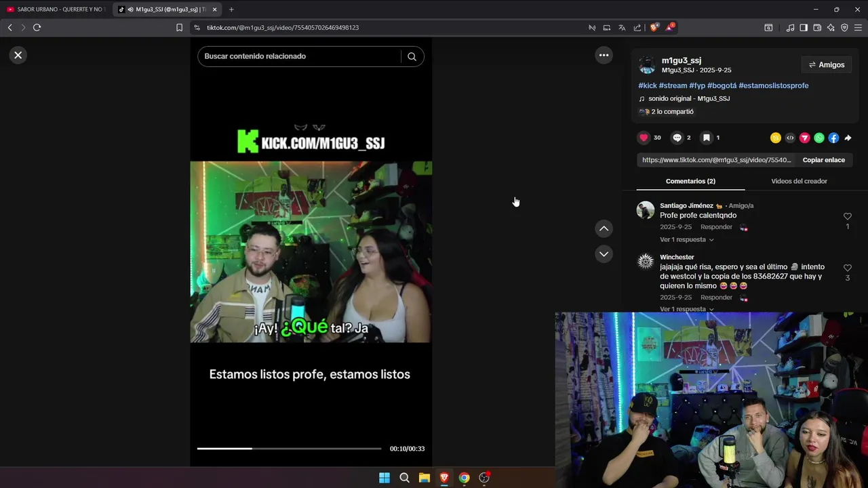868x488 pixels.
Task: Open the m1gu3_ssj username link
Action: point(682,60)
